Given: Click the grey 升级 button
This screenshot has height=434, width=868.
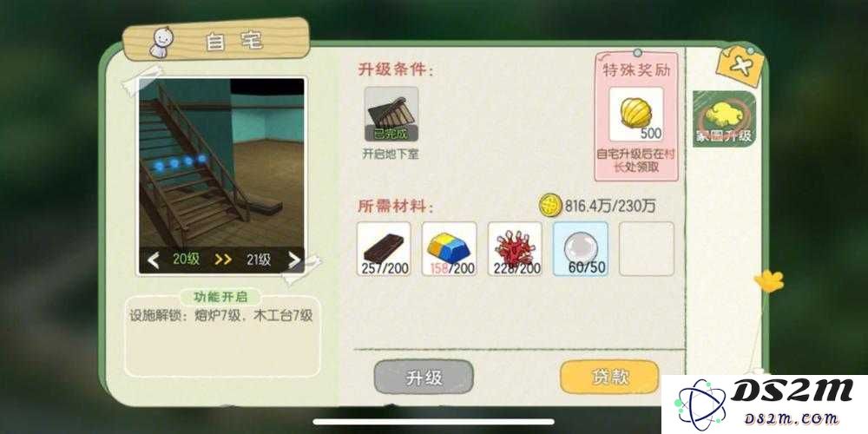Looking at the screenshot, I should [x=424, y=378].
